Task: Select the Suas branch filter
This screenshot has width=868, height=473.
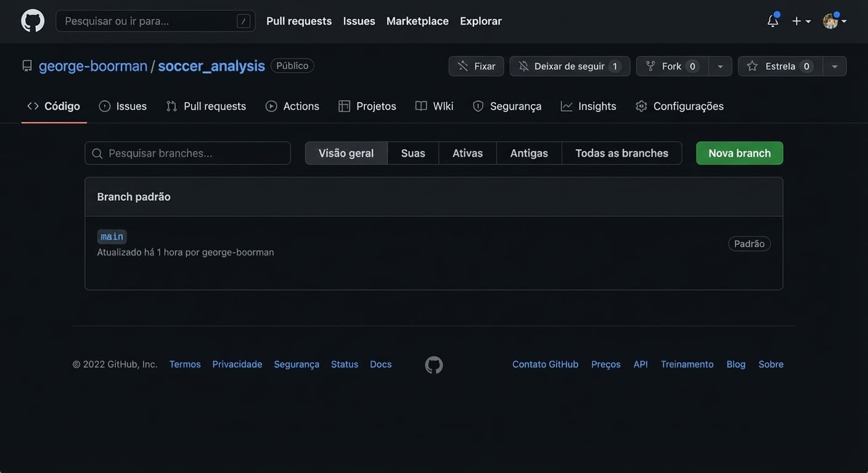Action: click(x=413, y=153)
